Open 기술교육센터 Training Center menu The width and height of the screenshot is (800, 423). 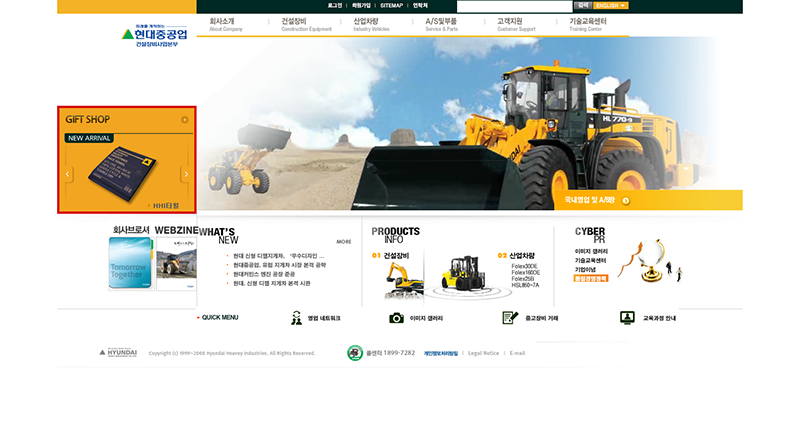(x=588, y=24)
